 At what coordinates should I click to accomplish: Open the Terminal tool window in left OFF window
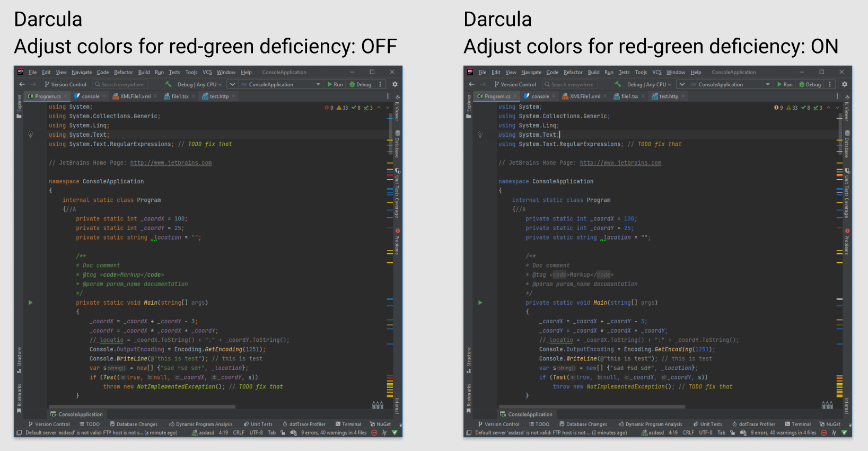click(348, 424)
